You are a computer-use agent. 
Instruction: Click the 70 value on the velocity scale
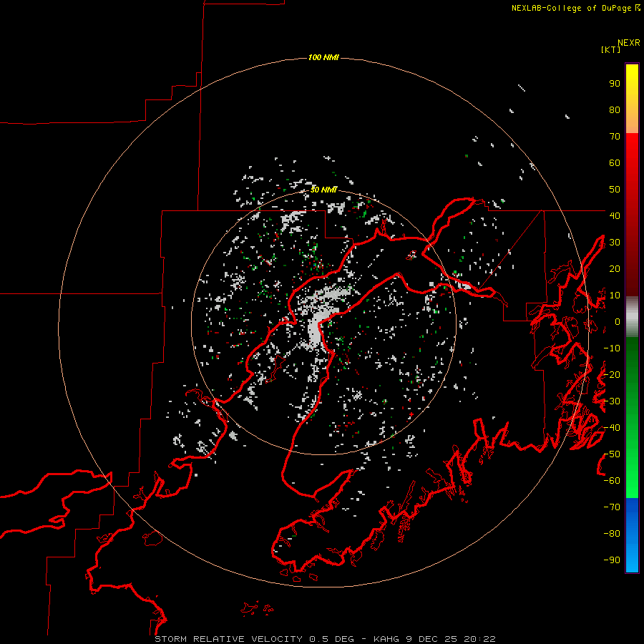click(615, 137)
